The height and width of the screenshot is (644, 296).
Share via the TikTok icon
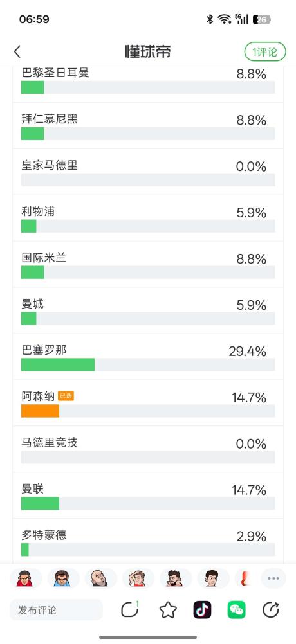[x=202, y=610]
